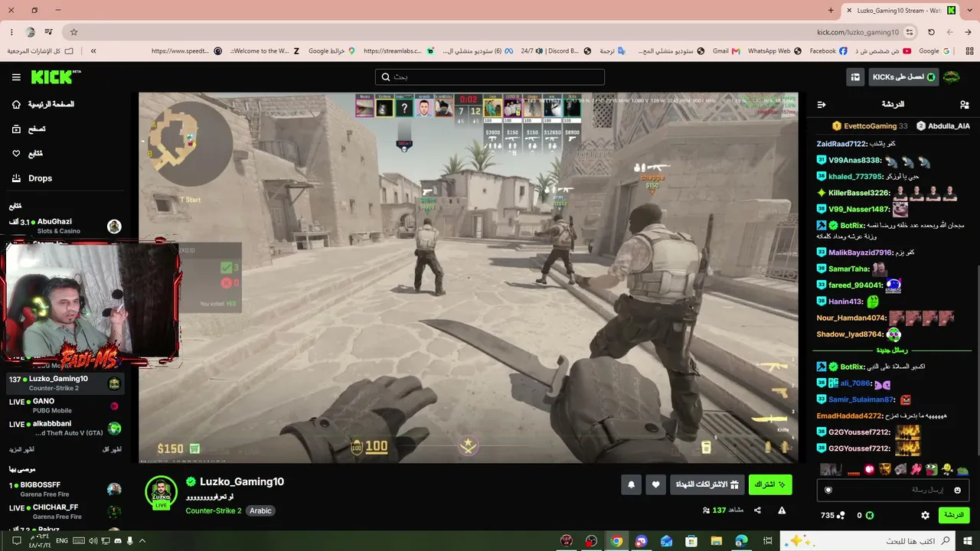
Task: Open the Browse sidebar item
Action: click(28, 129)
